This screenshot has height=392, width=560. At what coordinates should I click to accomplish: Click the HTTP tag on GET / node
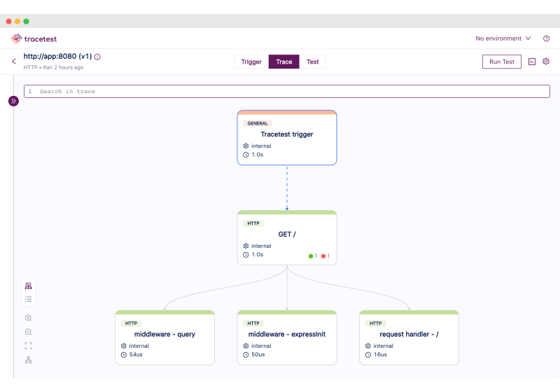(x=253, y=223)
